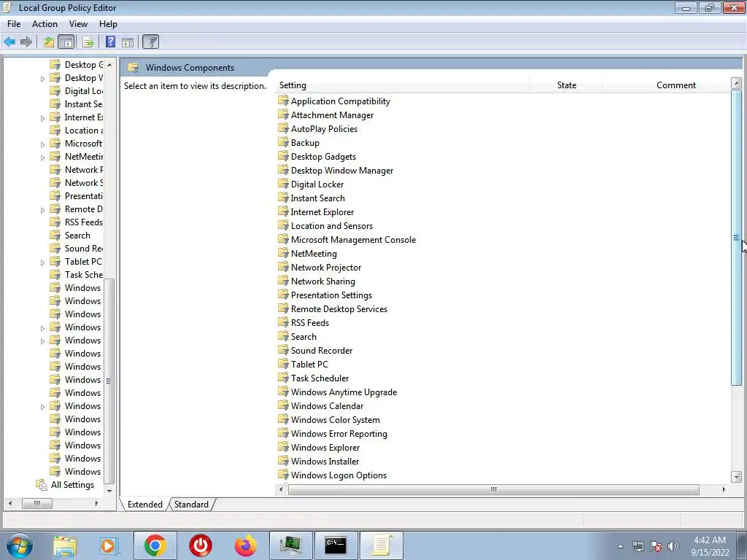
Task: Show hidden tray icons arrow
Action: point(620,546)
